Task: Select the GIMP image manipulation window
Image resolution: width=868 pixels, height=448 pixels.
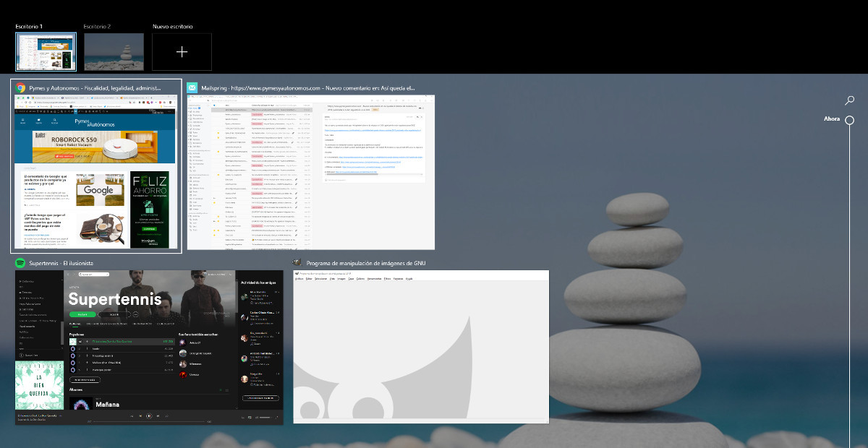Action: (x=420, y=347)
